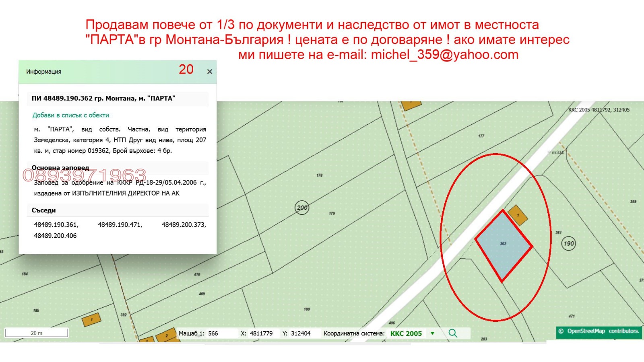Click the search magnifier icon
The height and width of the screenshot is (362, 644).
pyautogui.click(x=454, y=333)
